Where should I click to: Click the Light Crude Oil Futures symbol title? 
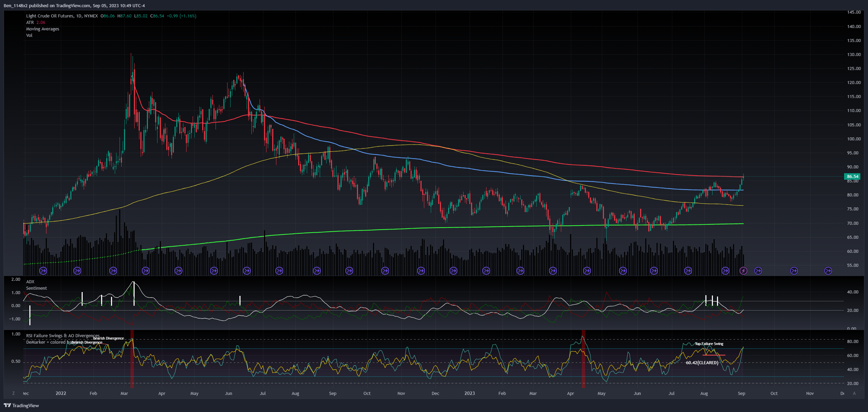coord(62,16)
